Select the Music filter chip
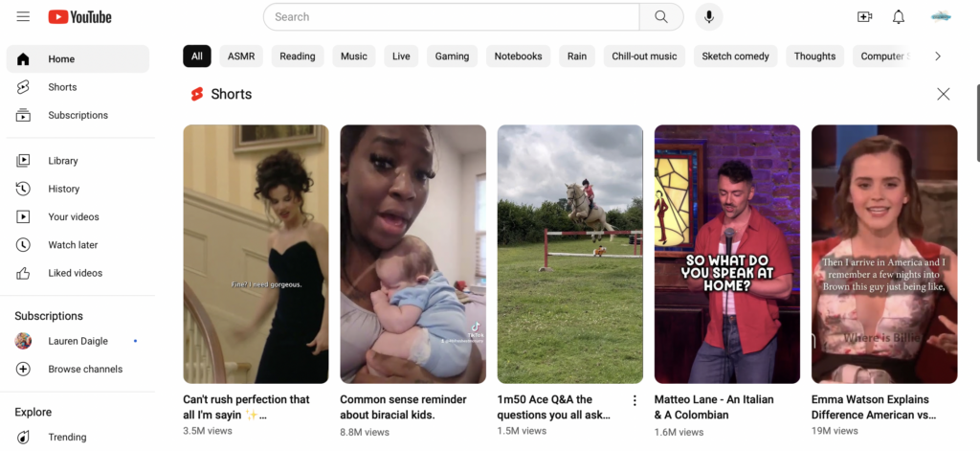 (354, 56)
